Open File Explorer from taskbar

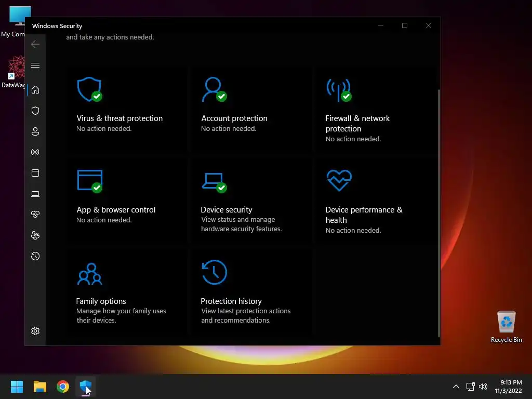[x=39, y=387]
